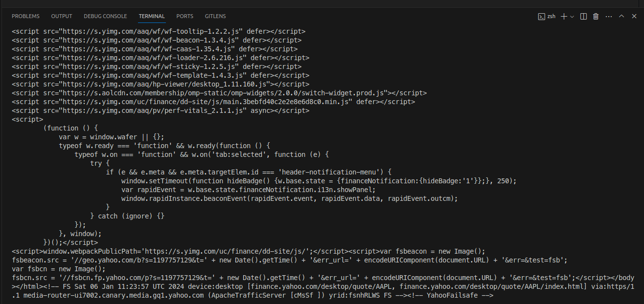The height and width of the screenshot is (304, 644).
Task: Click the s.aolcdn.com switch-widget.prod.js URL
Action: pos(223,93)
